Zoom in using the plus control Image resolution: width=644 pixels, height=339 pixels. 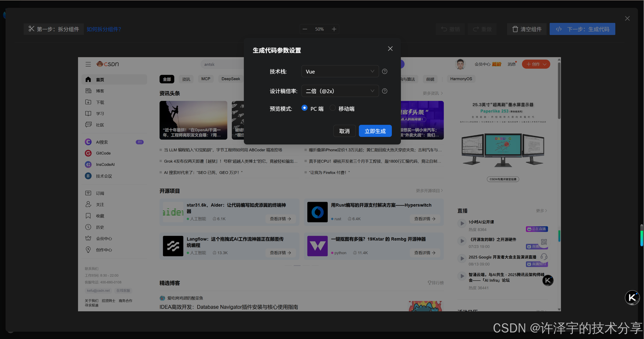(334, 29)
